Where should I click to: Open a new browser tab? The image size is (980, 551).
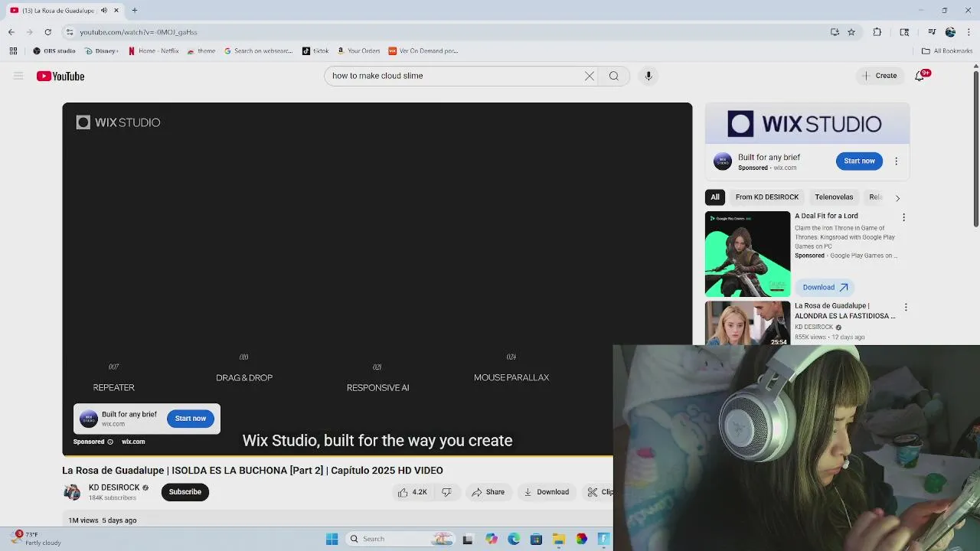135,11
